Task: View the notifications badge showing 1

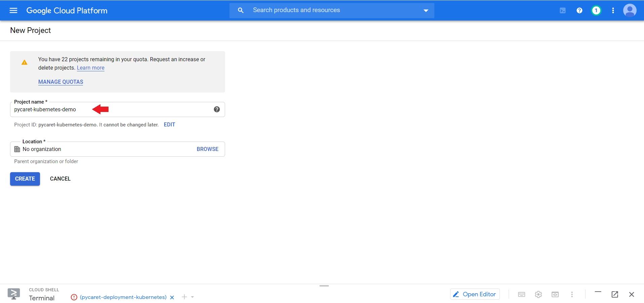Action: point(596,10)
